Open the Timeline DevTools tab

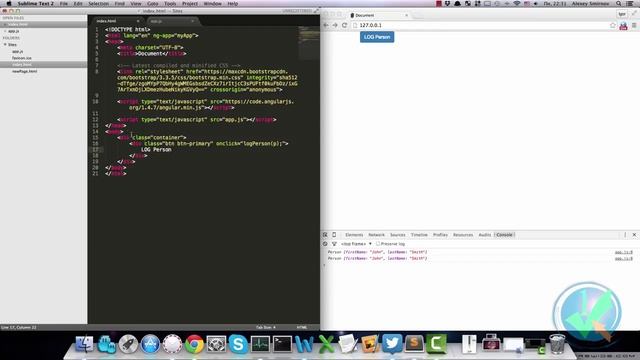(x=419, y=235)
